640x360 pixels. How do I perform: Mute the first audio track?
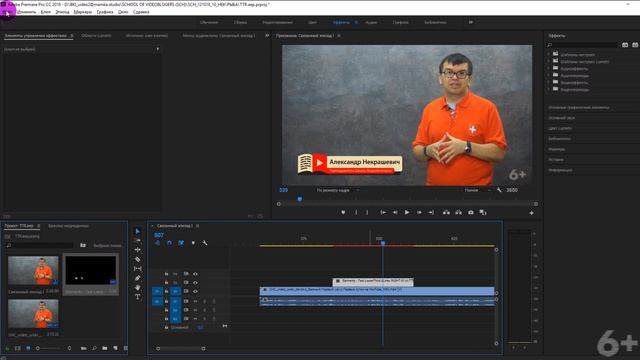pos(195,301)
